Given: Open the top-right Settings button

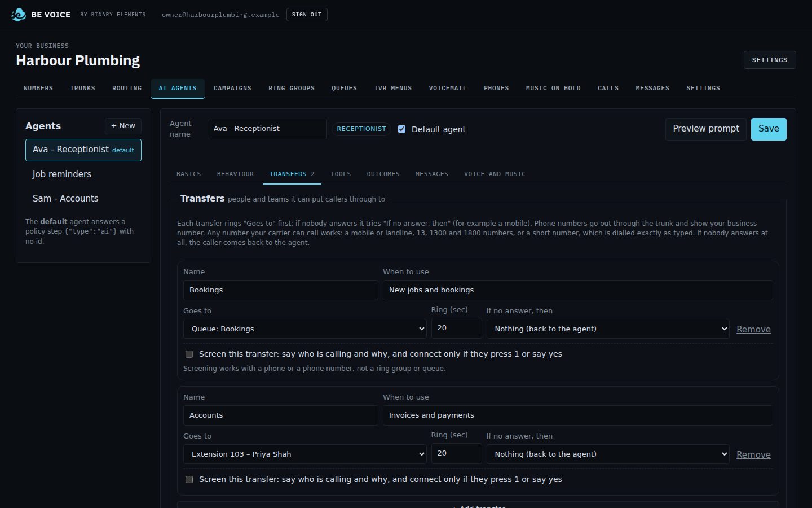Looking at the screenshot, I should (770, 60).
